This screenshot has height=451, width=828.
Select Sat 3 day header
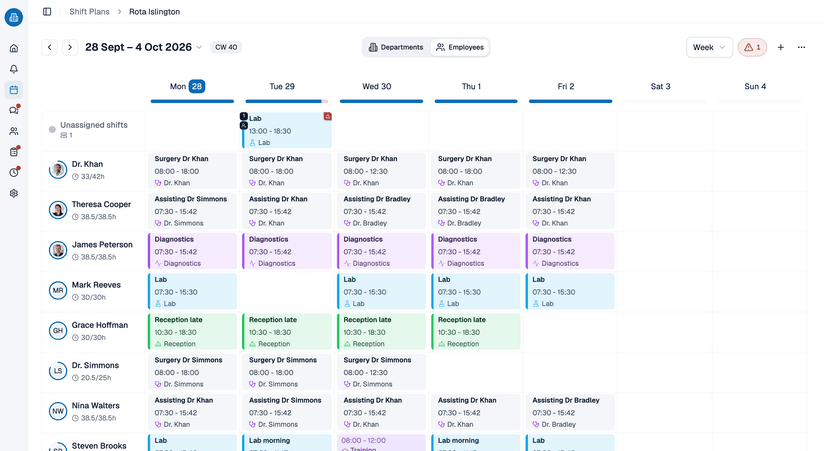[x=660, y=86]
